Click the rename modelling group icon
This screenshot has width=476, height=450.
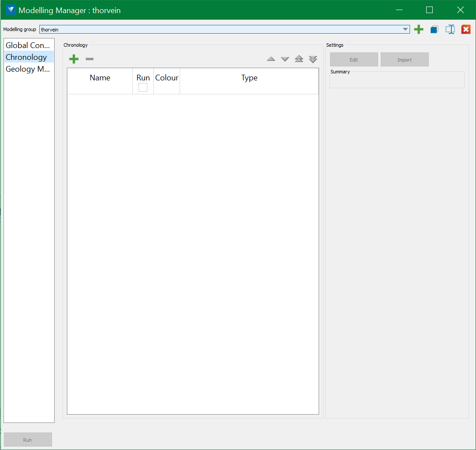coord(450,30)
